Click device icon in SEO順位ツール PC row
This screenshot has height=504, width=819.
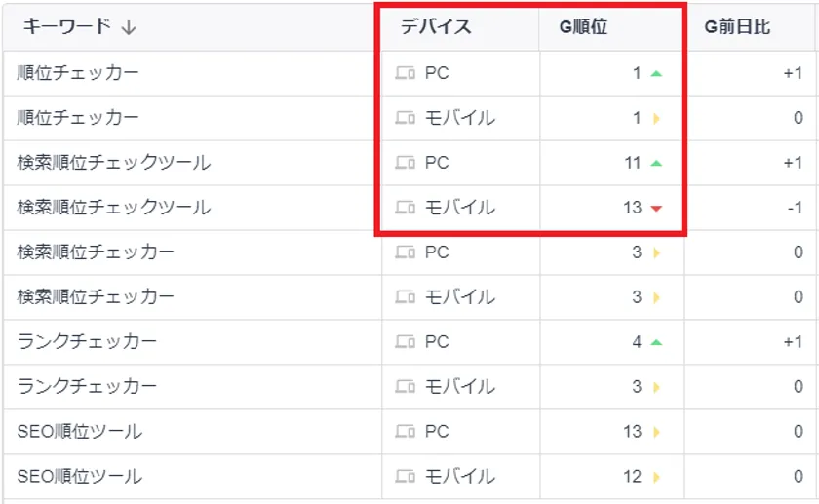406,432
